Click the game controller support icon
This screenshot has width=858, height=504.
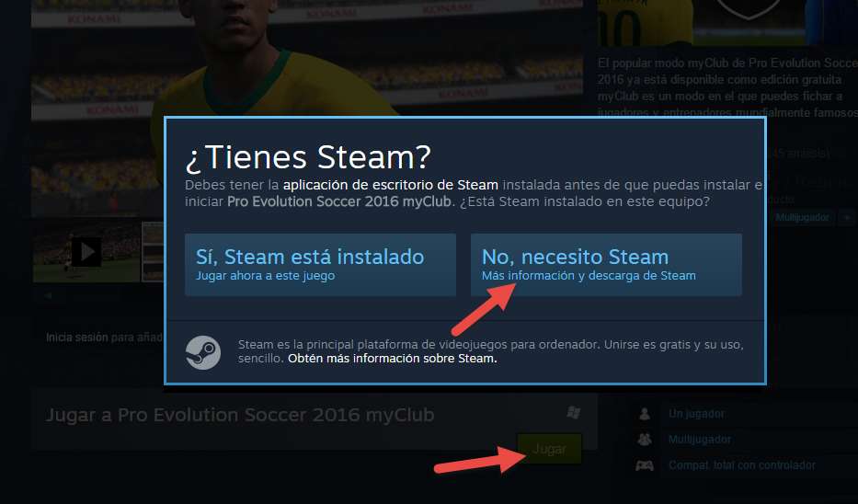tap(644, 465)
